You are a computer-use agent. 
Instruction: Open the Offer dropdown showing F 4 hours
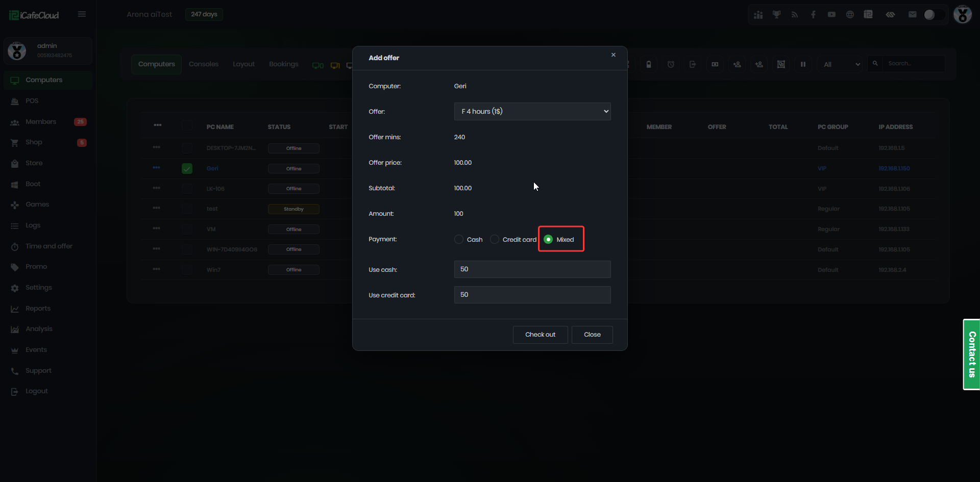point(532,111)
